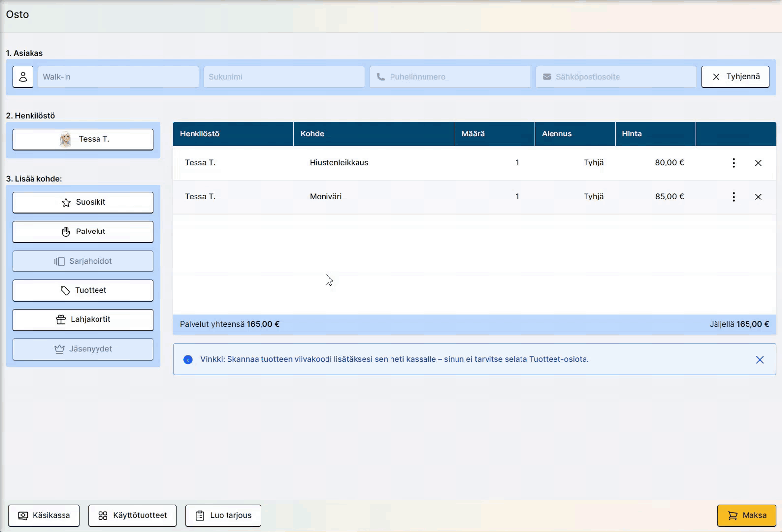Image resolution: width=782 pixels, height=532 pixels.
Task: Click Palvelut yhteensä 165,00 € total
Action: 229,324
